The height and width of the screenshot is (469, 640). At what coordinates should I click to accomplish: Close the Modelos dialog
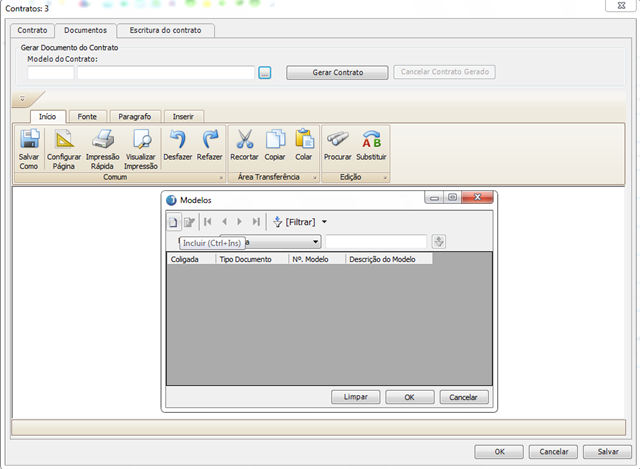[477, 198]
